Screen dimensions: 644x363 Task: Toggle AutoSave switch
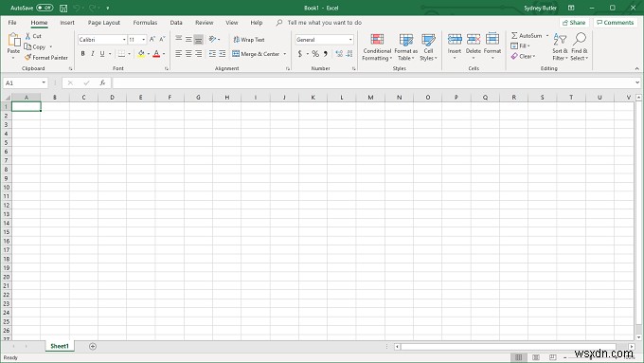pos(45,8)
